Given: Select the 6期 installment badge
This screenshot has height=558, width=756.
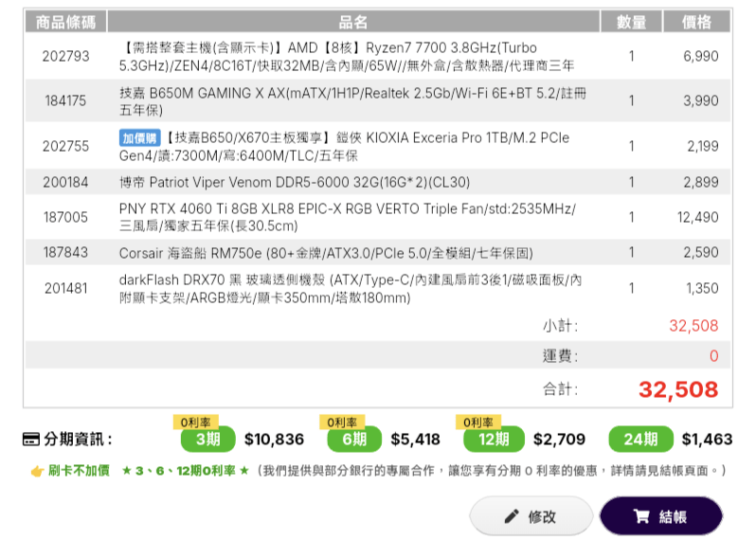Looking at the screenshot, I should click(354, 439).
